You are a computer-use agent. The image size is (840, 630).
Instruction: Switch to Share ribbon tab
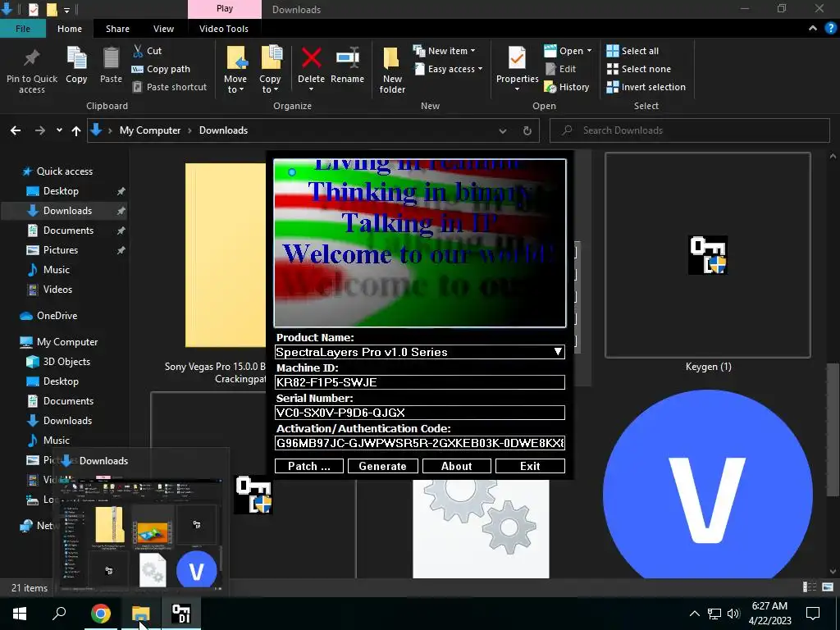tap(117, 29)
